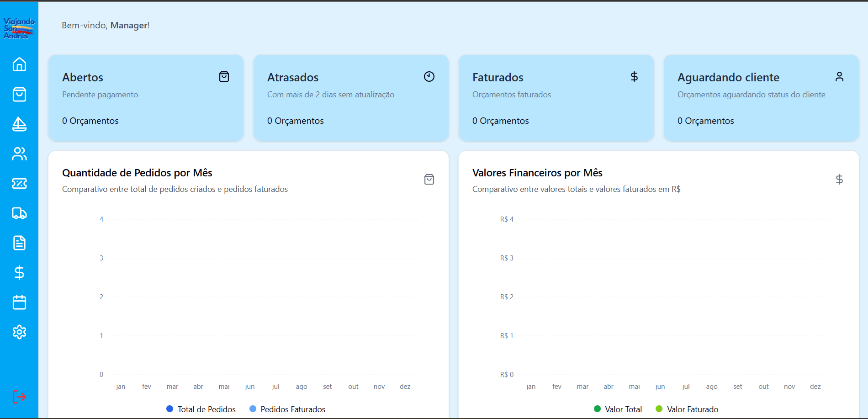Open the Home page from the sidebar
Image resolution: width=868 pixels, height=419 pixels.
[x=19, y=65]
